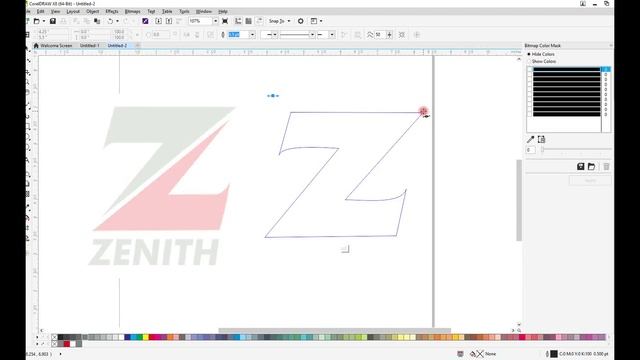Click the bounding box icon in the property bar
Viewport: 640px width, 360px height.
(x=402, y=35)
